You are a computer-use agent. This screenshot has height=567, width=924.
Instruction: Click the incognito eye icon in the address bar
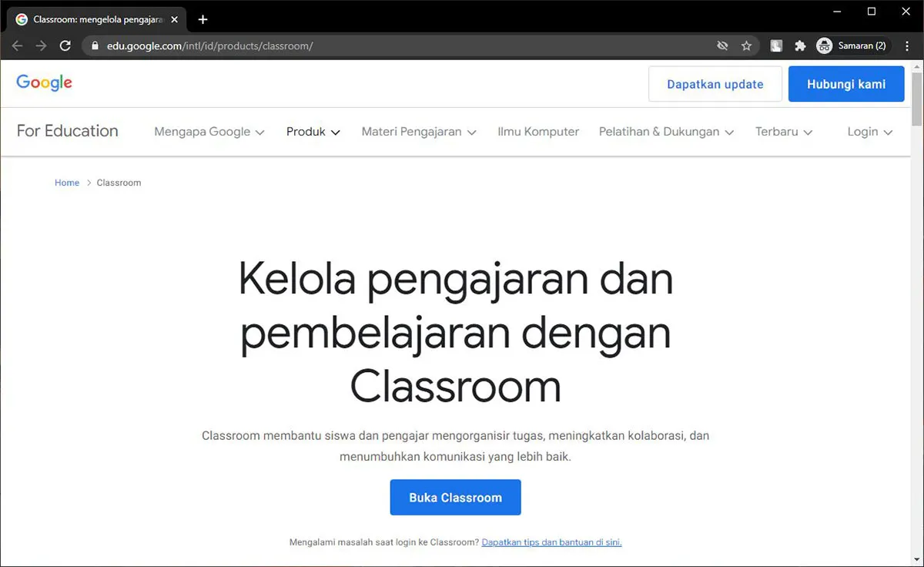[x=721, y=45]
